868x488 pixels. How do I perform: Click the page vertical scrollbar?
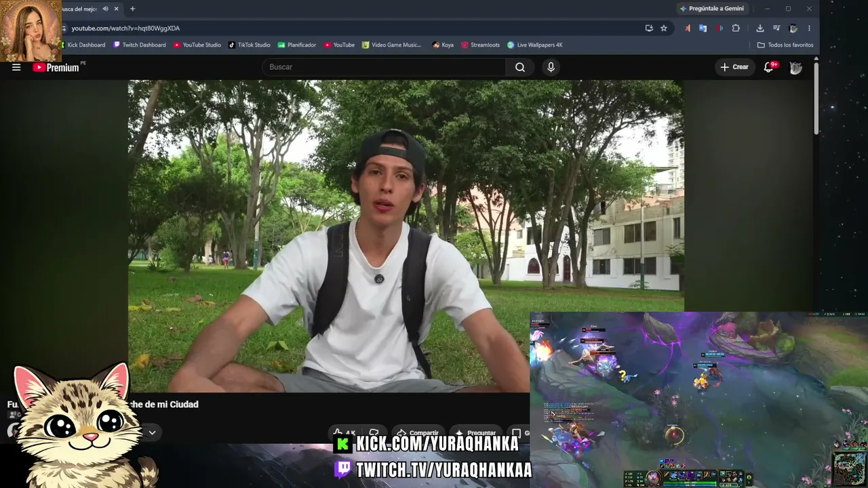coord(816,100)
